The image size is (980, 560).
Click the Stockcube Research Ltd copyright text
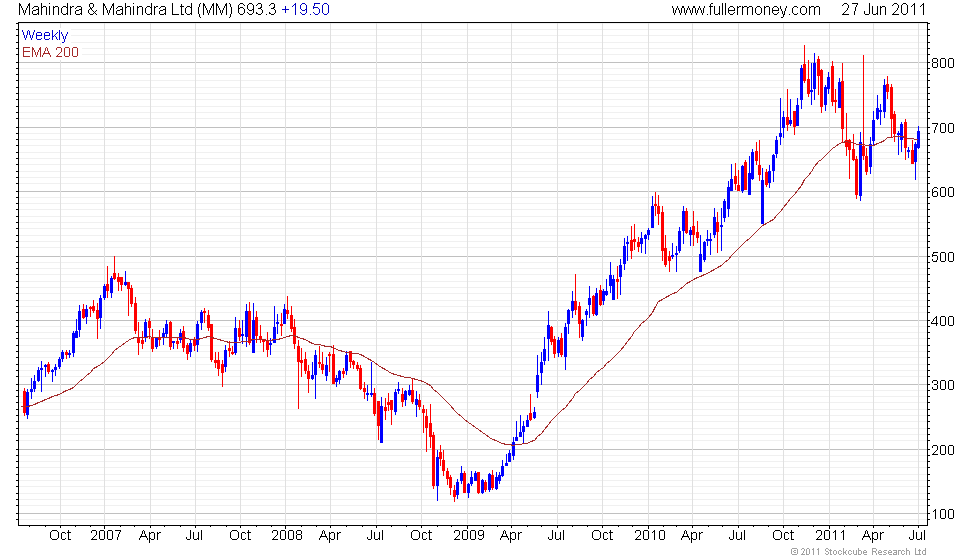[x=858, y=552]
